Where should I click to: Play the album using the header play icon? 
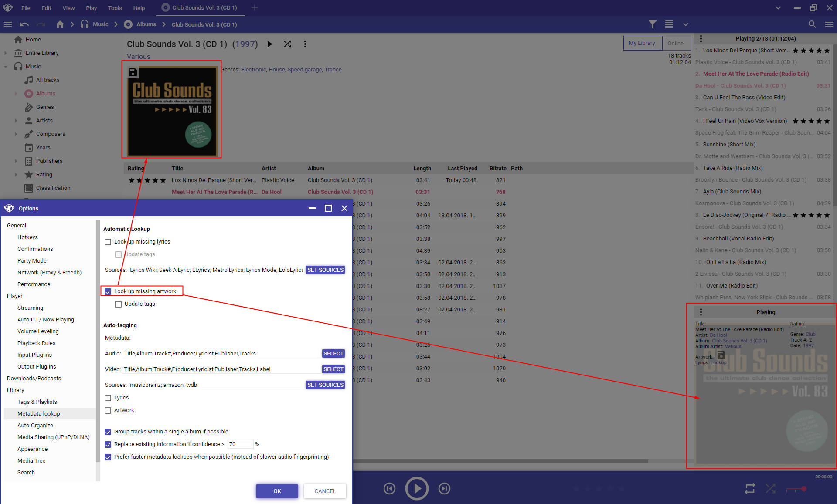pos(270,44)
